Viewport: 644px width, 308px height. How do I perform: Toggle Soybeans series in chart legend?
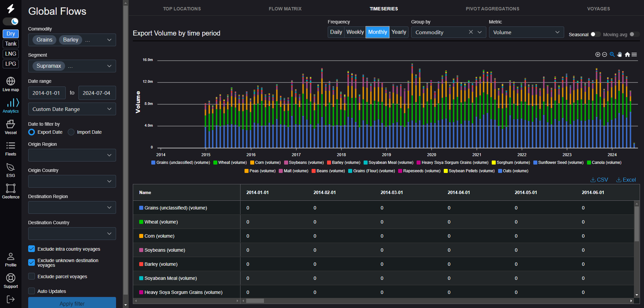click(304, 163)
